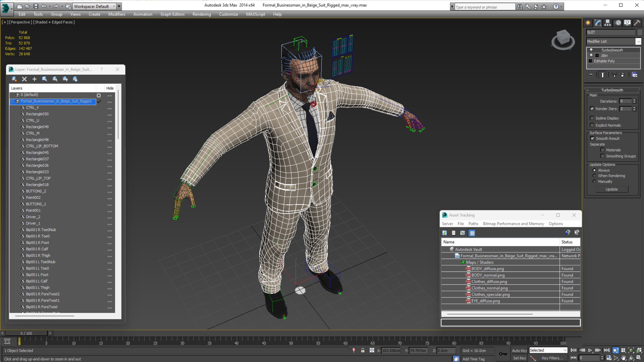644x362 pixels.
Task: Toggle the TurboSmooth modifier lightbulb
Action: point(591,50)
